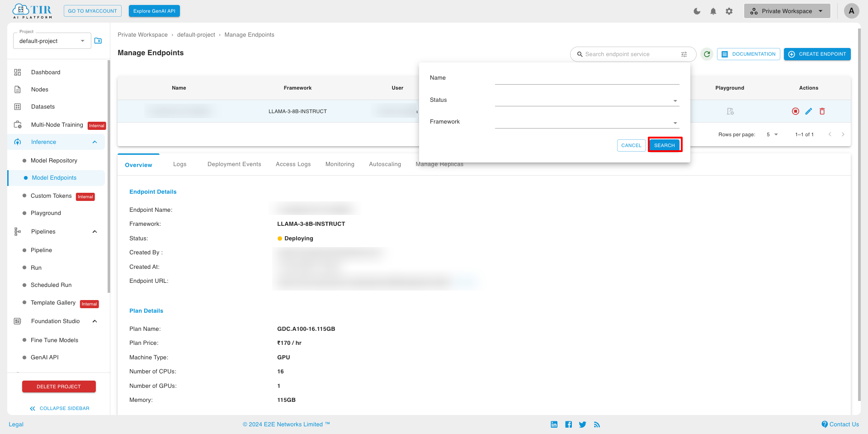Open Deployment Events tab
Viewport: 868px width, 434px height.
point(234,164)
